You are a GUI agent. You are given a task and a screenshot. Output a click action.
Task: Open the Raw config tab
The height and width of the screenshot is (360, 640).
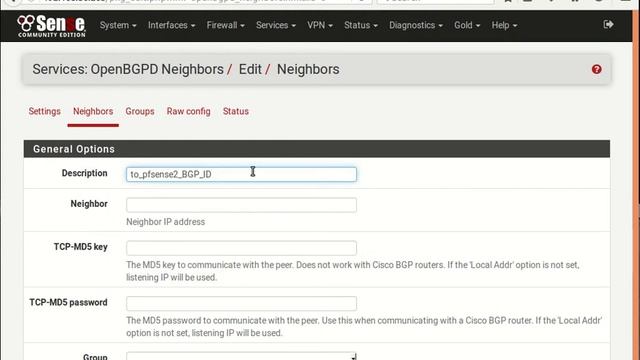189,111
